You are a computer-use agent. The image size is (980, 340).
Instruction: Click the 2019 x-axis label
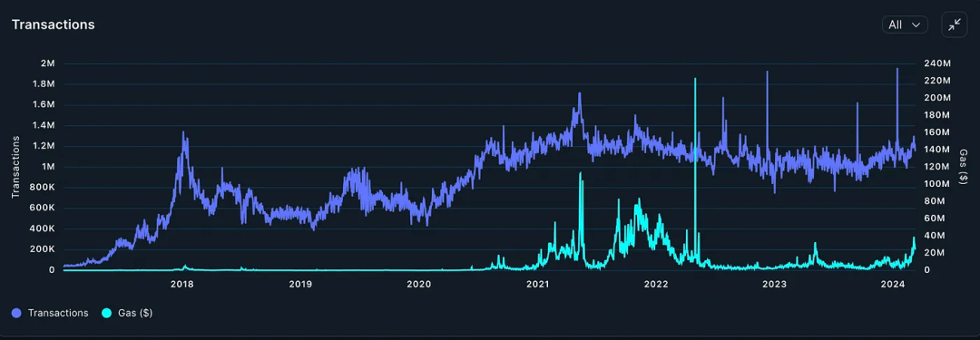(300, 285)
